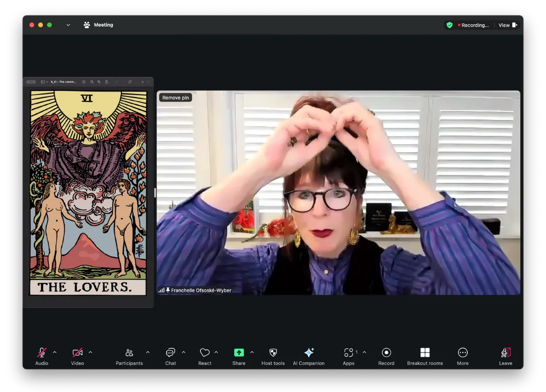
Task: Open the Chat panel
Action: point(170,353)
